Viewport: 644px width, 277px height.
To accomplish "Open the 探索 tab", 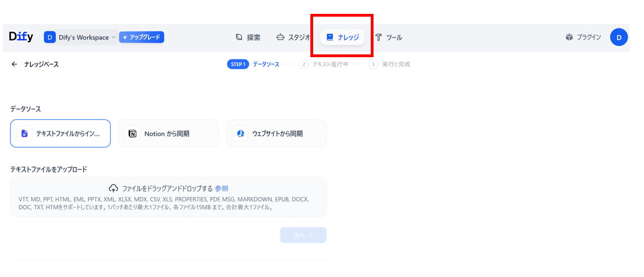I will click(248, 37).
